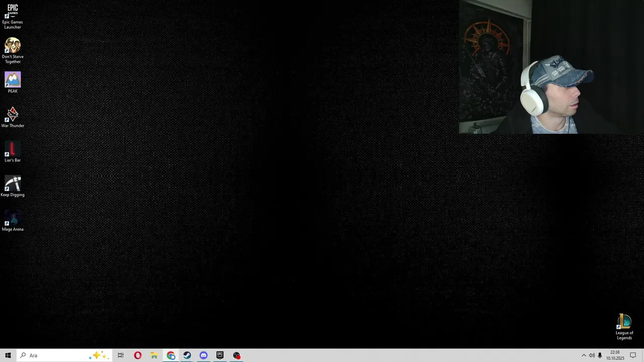This screenshot has width=644, height=362.
Task: Open the clock and date flyout
Action: pos(615,355)
